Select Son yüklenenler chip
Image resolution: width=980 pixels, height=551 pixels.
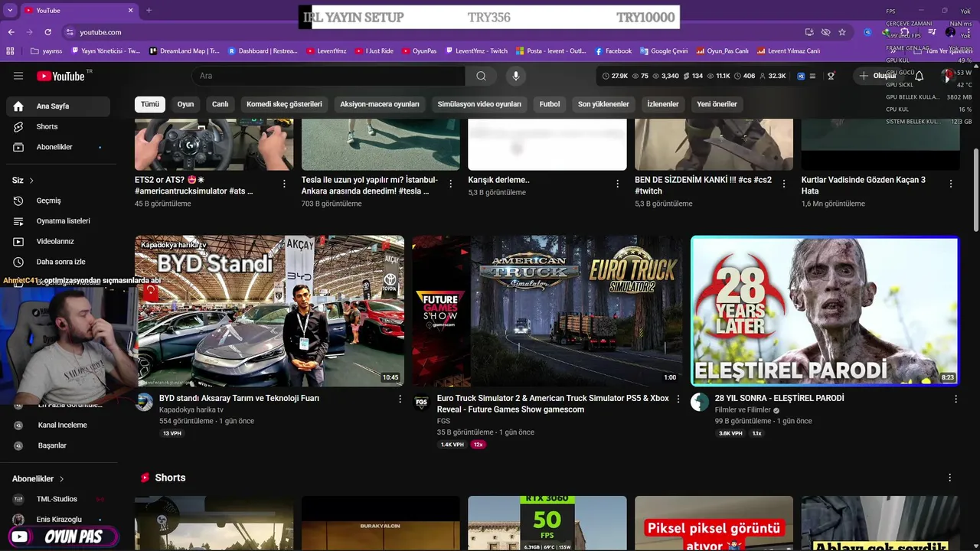point(603,104)
